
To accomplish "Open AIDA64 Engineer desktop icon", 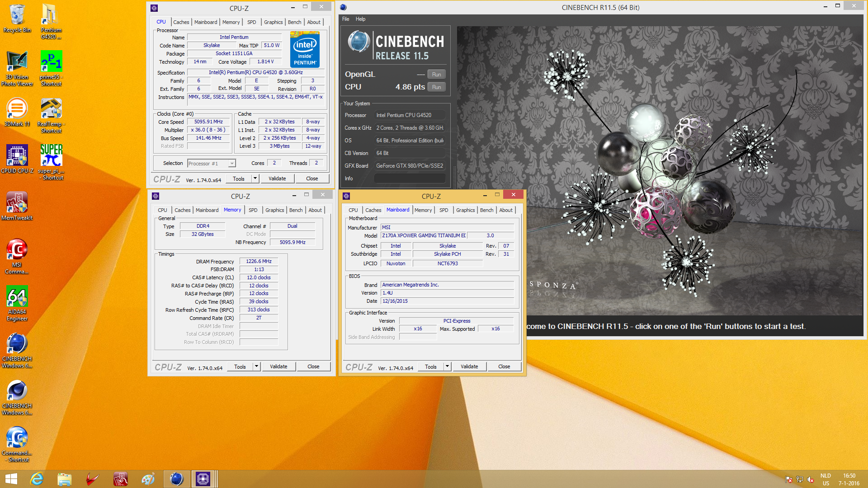I will (17, 303).
